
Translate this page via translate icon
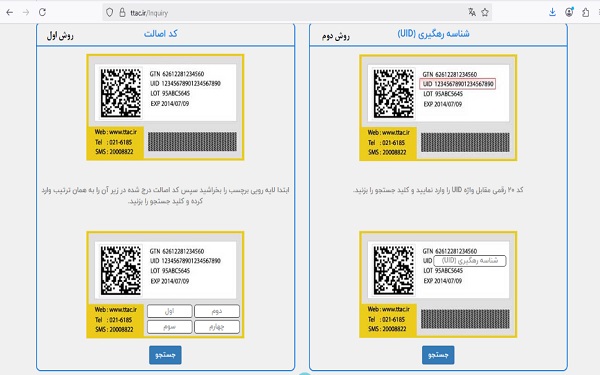click(472, 12)
